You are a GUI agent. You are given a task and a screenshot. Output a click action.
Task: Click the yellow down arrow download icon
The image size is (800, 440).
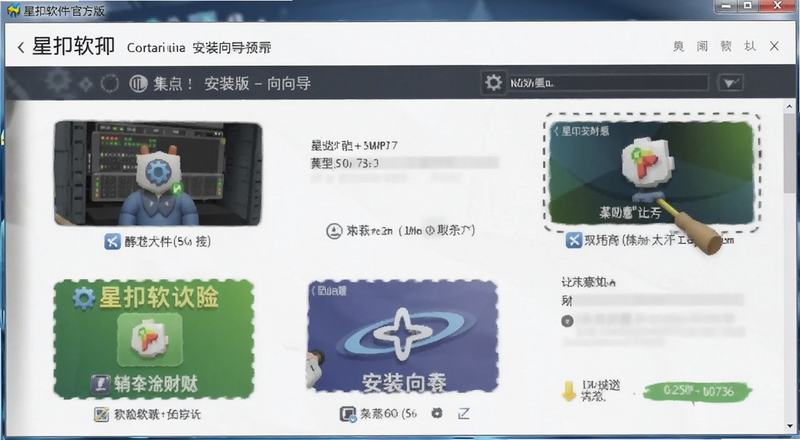click(x=569, y=391)
